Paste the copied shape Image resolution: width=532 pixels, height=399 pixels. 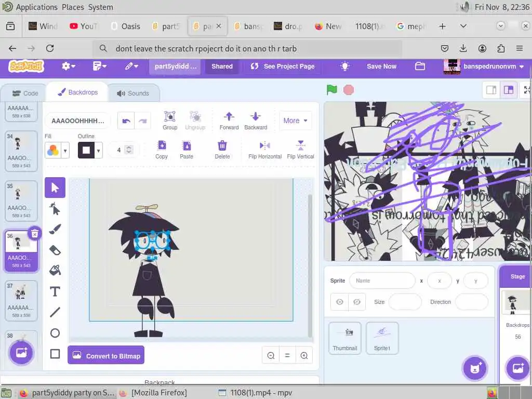(x=187, y=150)
